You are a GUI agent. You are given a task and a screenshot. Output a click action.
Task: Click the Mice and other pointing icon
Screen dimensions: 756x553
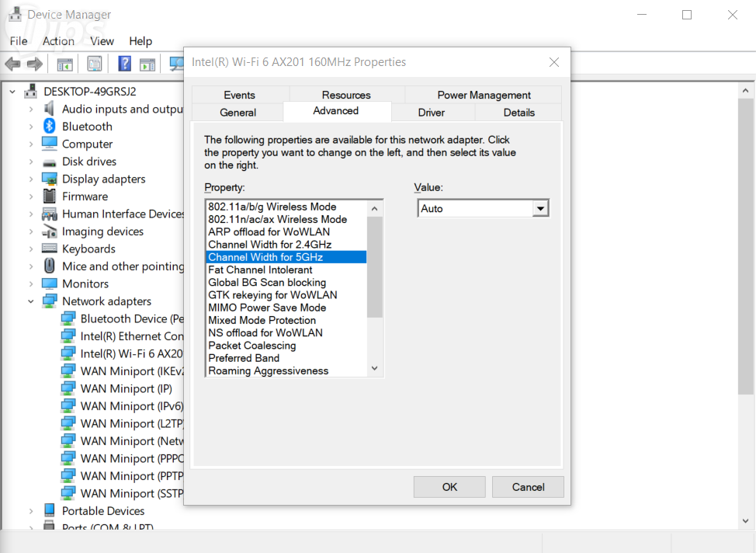(49, 266)
